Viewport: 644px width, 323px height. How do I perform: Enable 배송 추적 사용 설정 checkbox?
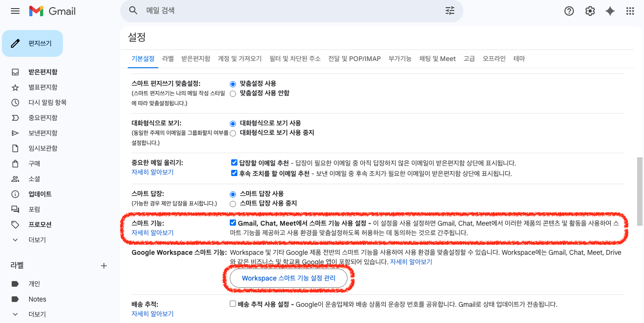click(233, 304)
